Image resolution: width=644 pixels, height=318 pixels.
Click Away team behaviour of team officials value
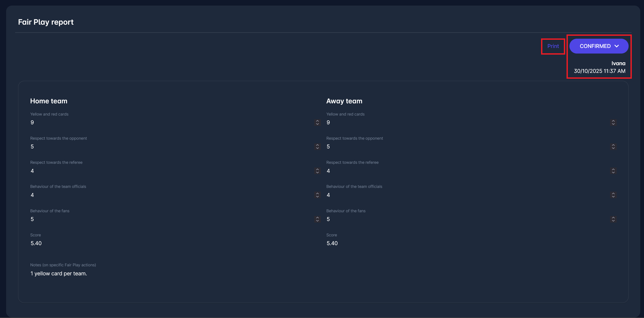pos(329,195)
